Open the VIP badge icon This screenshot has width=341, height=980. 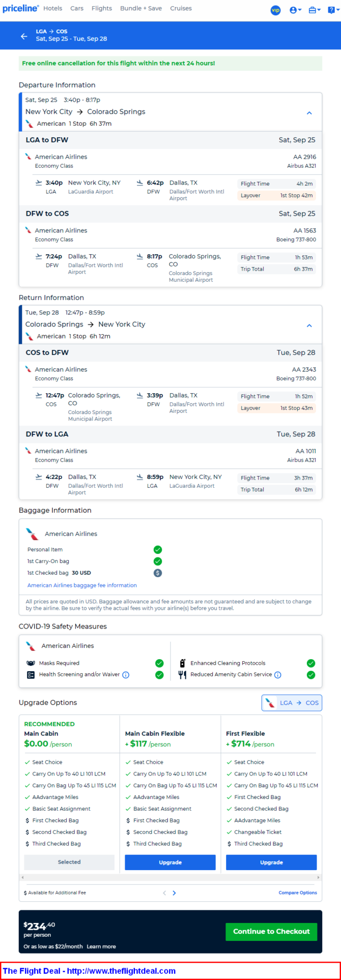[x=275, y=10]
